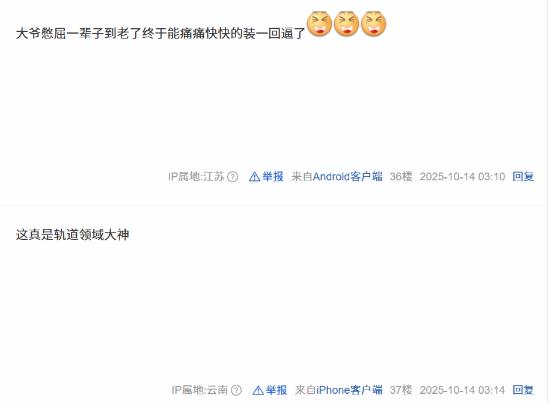The width and height of the screenshot is (550, 404).
Task: Click the comment text starting with 大爷憋屈一辈子
Action: [x=161, y=33]
